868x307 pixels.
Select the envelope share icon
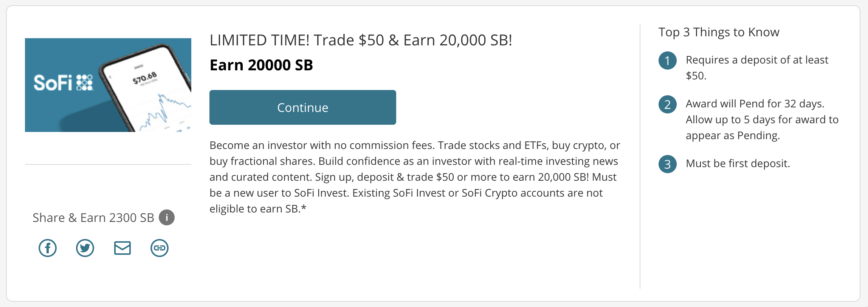(122, 248)
